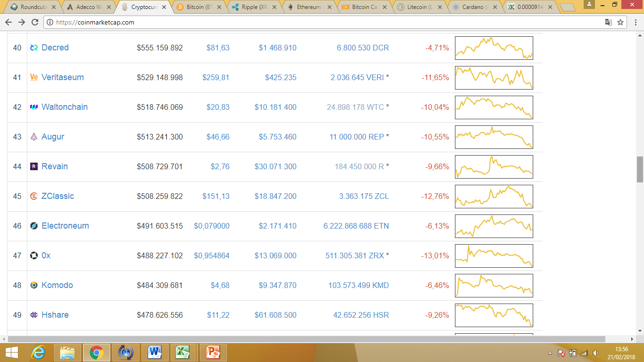Click the Hshare price $11,22

pos(218,315)
